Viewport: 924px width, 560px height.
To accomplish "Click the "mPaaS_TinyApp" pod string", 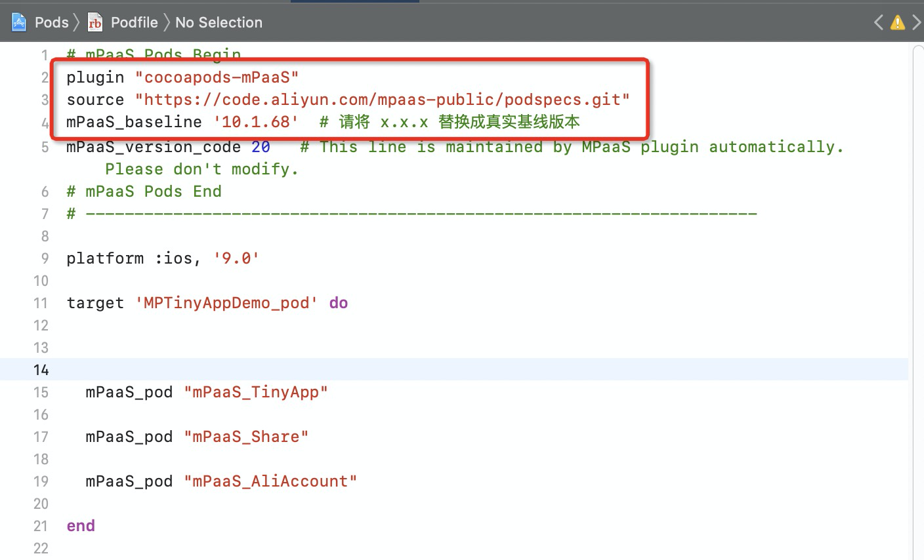I will 256,392.
